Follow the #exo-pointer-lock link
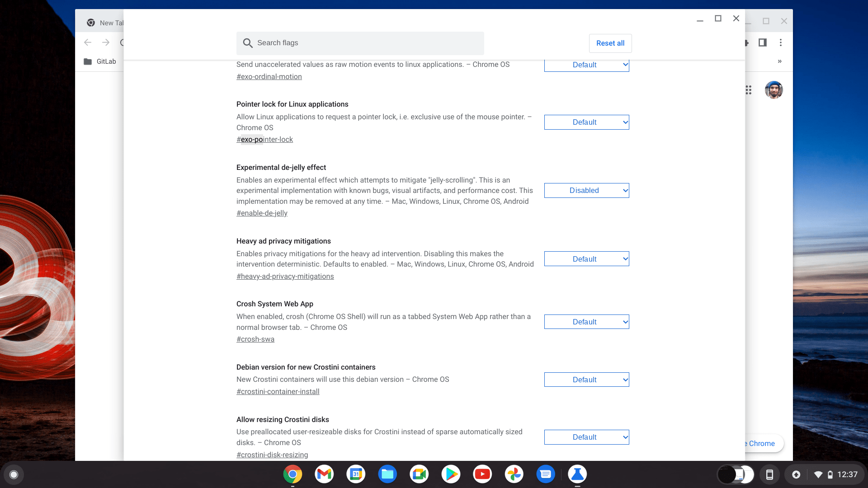This screenshot has height=488, width=868. 264,139
